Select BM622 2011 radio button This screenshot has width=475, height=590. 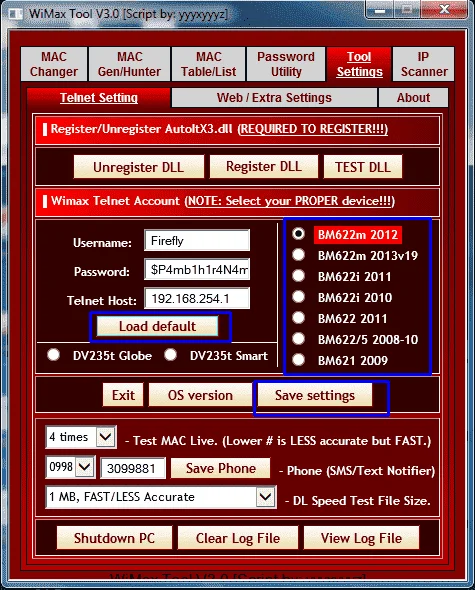[x=298, y=318]
